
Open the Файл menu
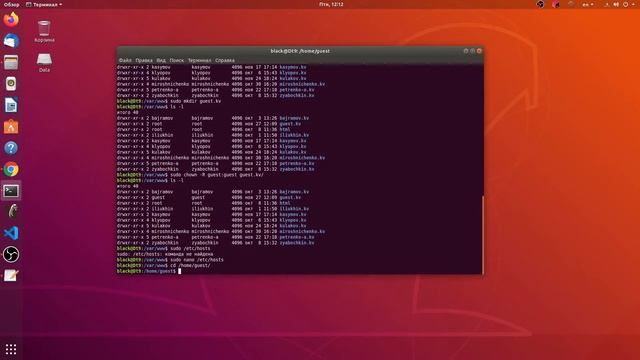pos(125,60)
